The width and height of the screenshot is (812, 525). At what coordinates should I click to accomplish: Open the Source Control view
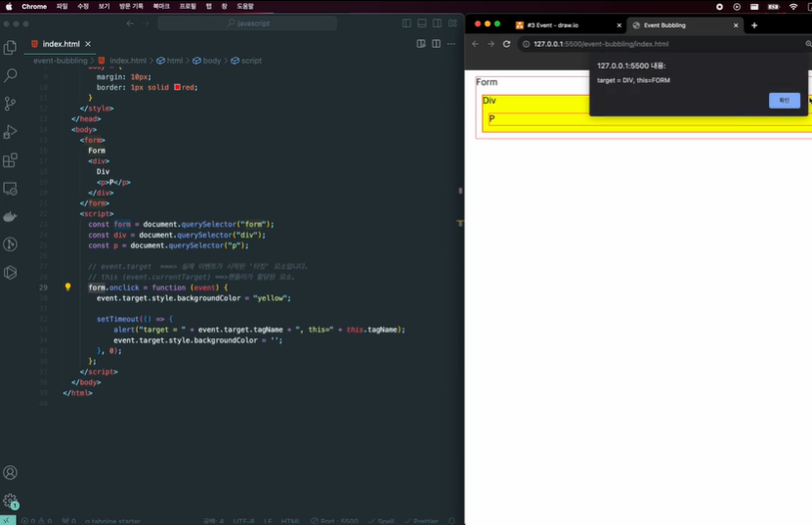[x=10, y=104]
